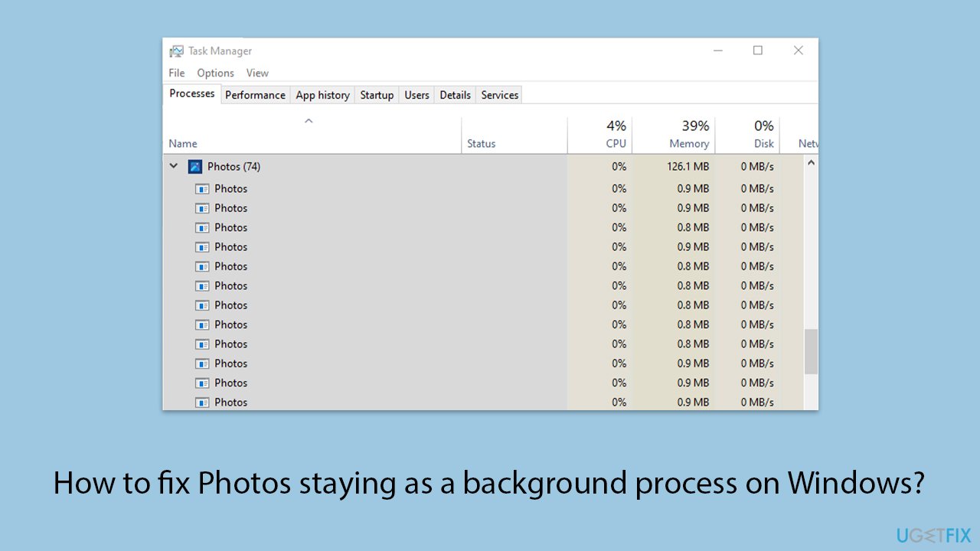Click the vertical scrollbar thumb
Viewport: 980px width, 551px height.
coord(811,351)
